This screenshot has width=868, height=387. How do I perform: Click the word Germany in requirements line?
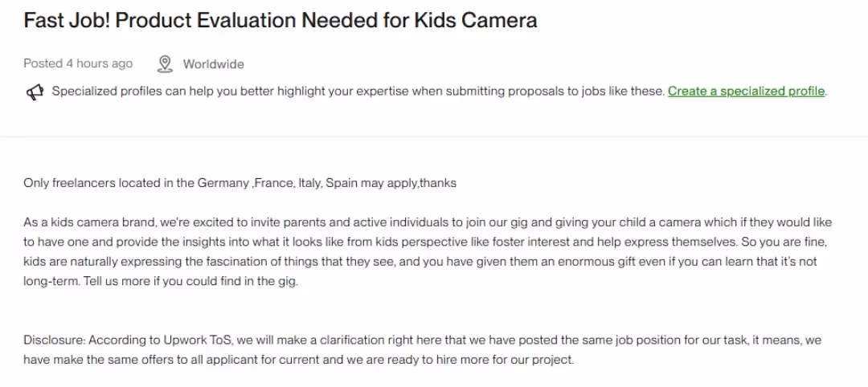[x=223, y=183]
